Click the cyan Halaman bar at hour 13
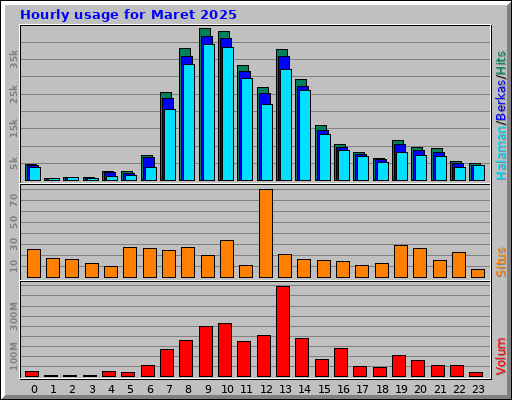This screenshot has height=400, width=512. 286,125
